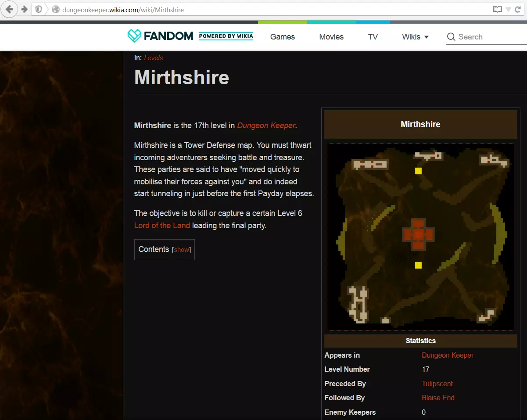Image resolution: width=527 pixels, height=420 pixels.
Task: Open the Tulipscent preceding level link
Action: [x=437, y=384]
